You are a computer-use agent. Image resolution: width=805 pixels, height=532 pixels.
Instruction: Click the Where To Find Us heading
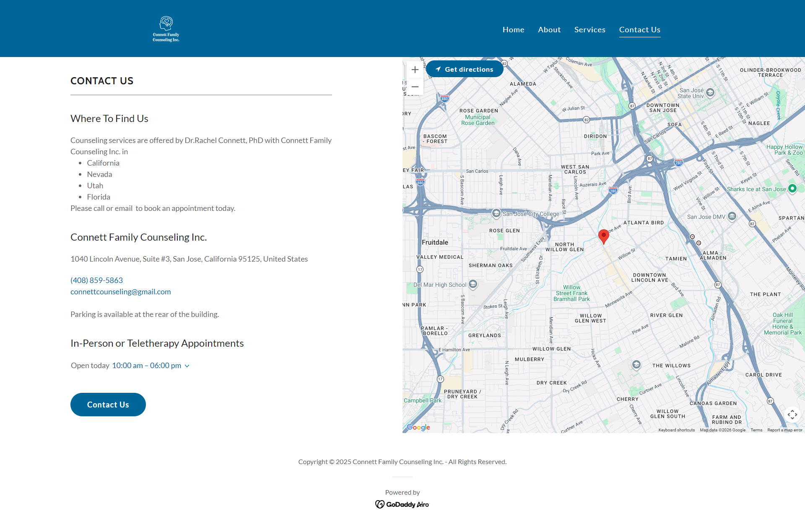coord(109,119)
